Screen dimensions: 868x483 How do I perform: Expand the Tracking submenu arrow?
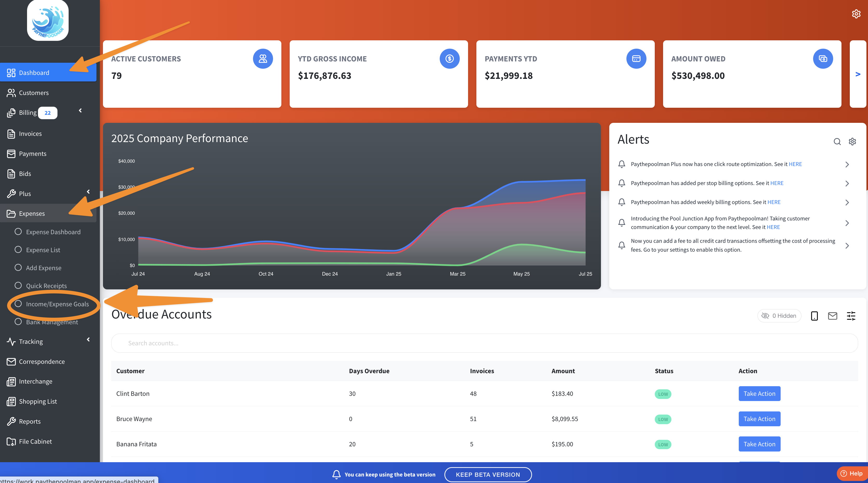[x=88, y=339]
